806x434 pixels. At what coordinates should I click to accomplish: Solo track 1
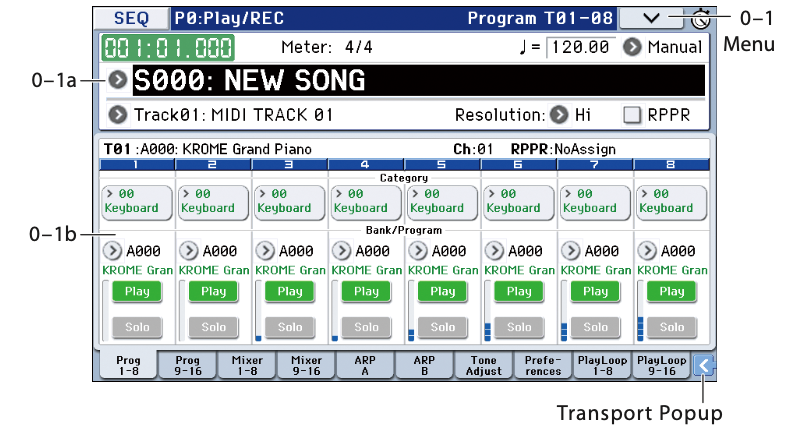137,327
